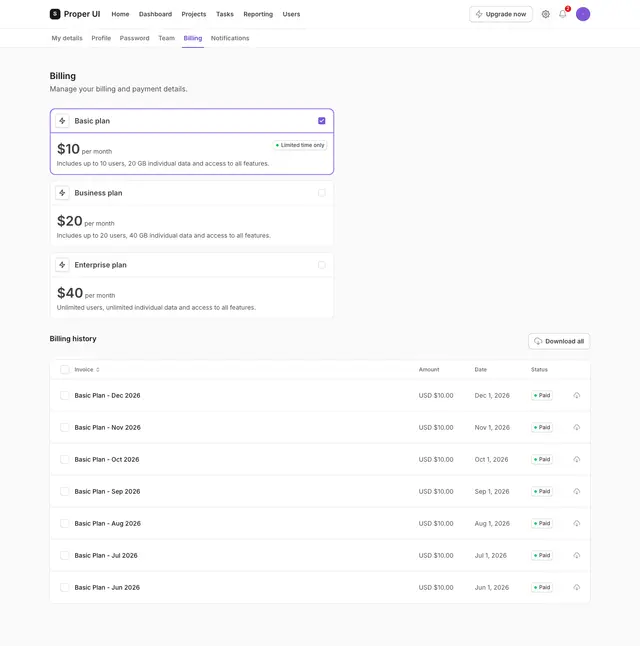Image resolution: width=640 pixels, height=646 pixels.
Task: Click the Limited time only badge
Action: click(x=300, y=145)
